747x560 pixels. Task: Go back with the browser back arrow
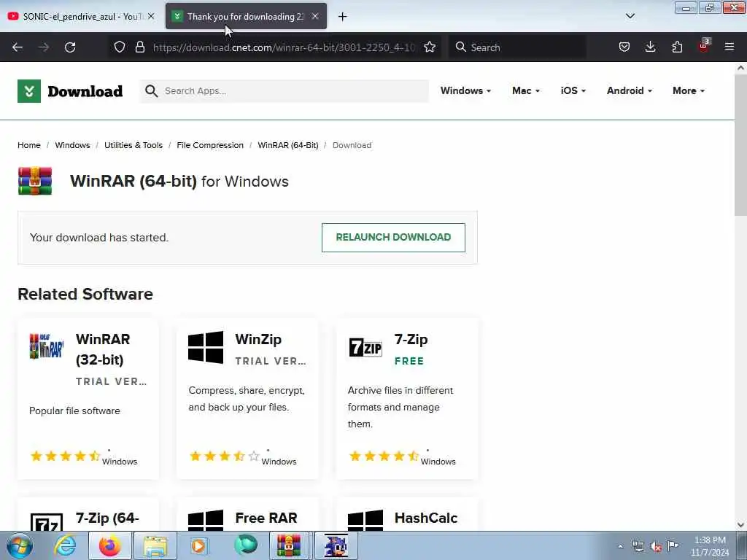[18, 47]
